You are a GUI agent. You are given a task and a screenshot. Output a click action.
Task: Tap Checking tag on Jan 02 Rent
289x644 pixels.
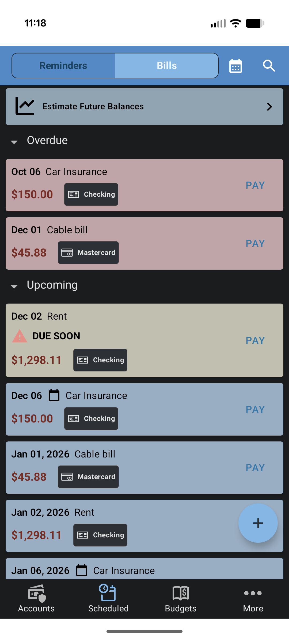[100, 535]
